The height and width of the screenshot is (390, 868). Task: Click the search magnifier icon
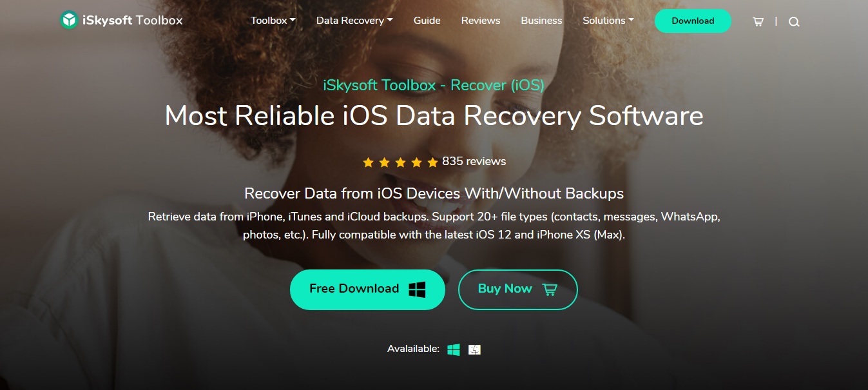pyautogui.click(x=794, y=21)
